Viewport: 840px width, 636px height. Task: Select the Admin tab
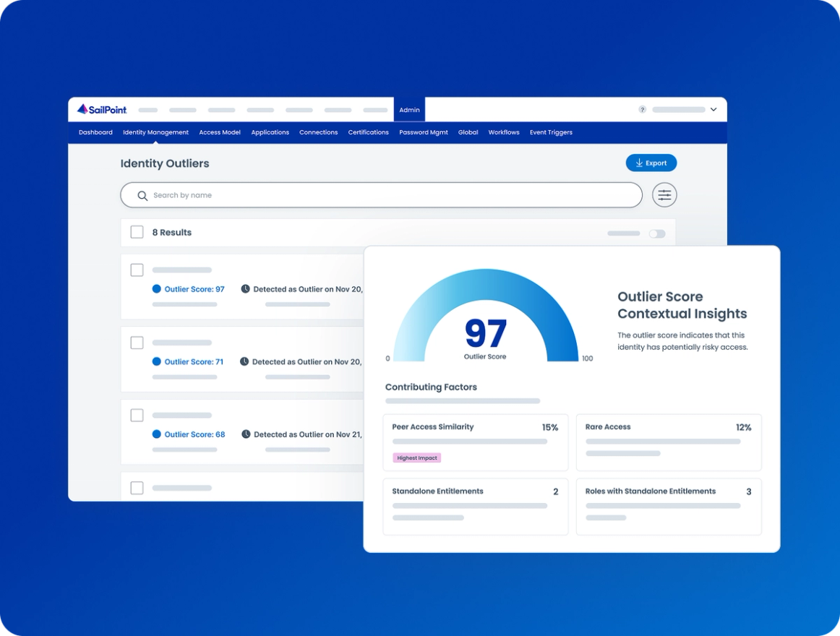(x=409, y=110)
